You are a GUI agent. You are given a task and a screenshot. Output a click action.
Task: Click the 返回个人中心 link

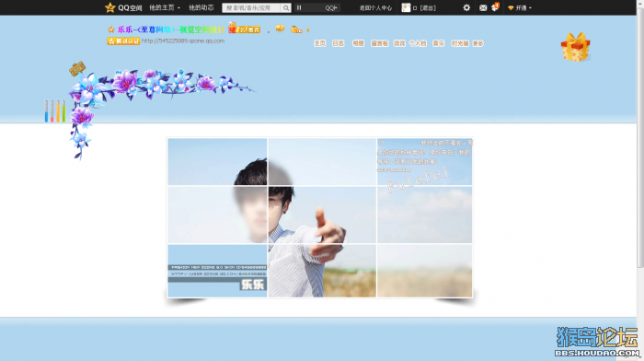[x=375, y=7]
